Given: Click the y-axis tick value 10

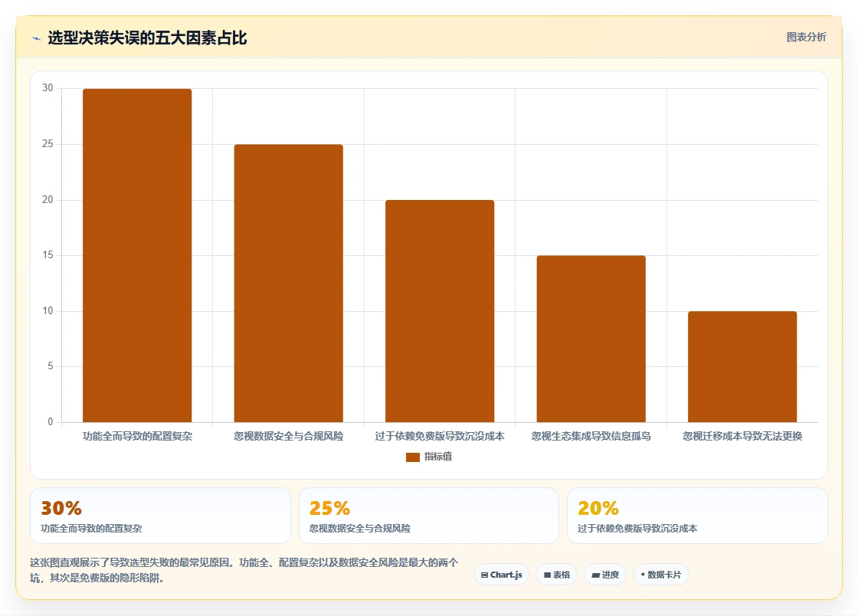Looking at the screenshot, I should [x=47, y=311].
